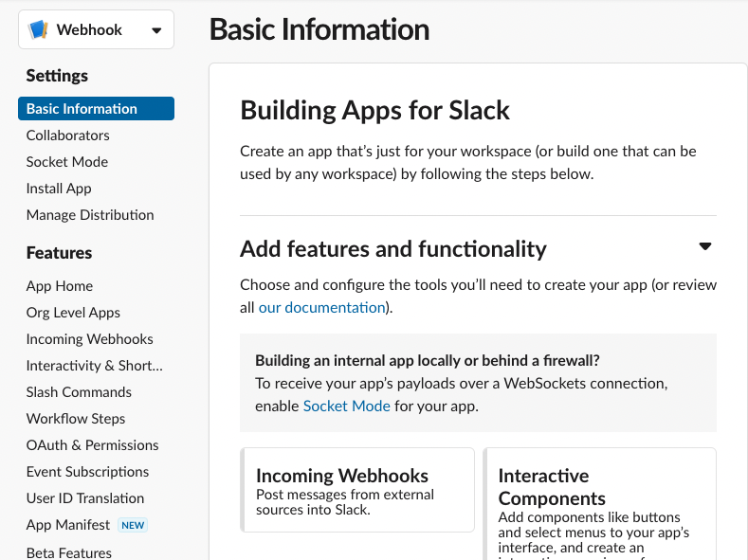Select Workflow Steps in the sidebar
Viewport: 748px width, 560px height.
coord(76,419)
